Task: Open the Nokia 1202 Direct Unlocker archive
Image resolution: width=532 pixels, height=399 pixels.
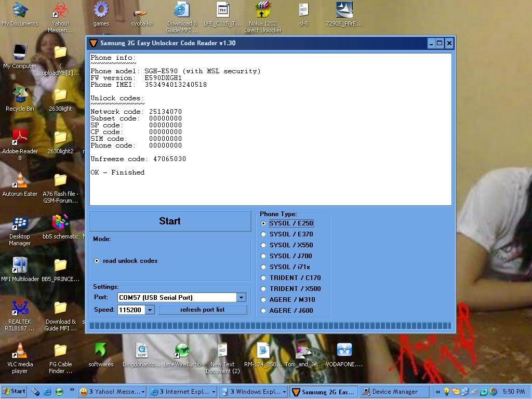Action: point(262,17)
